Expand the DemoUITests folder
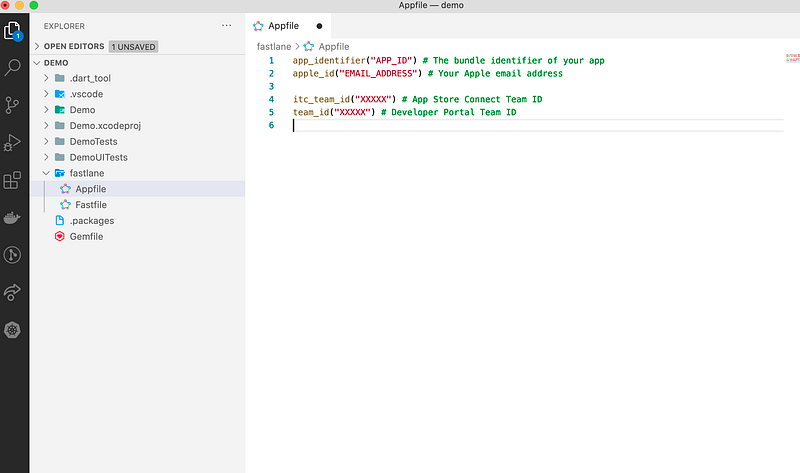The width and height of the screenshot is (800, 473). [46, 157]
